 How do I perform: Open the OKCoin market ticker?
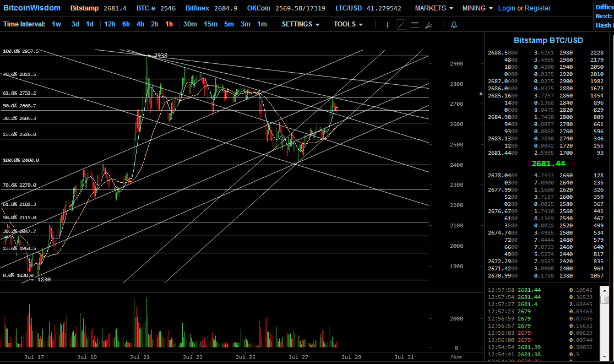click(x=286, y=8)
